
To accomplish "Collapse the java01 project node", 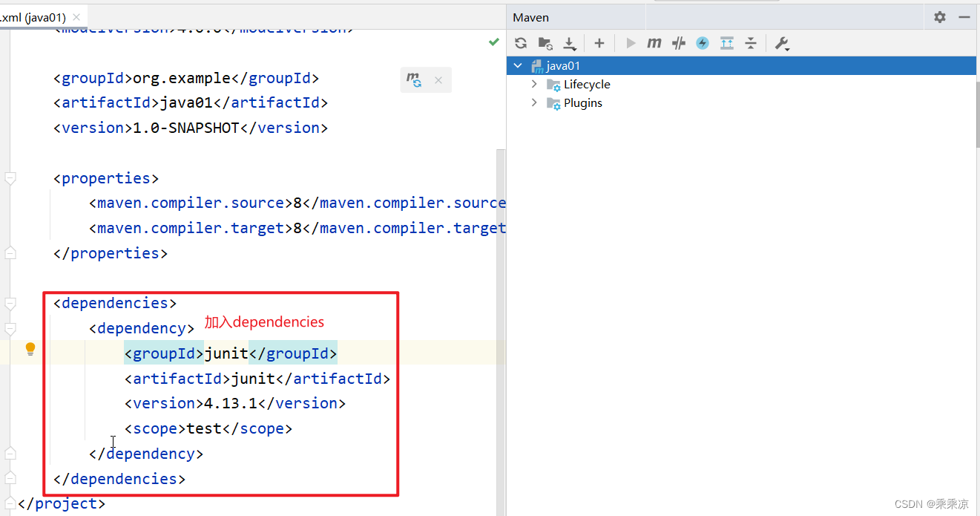I will click(518, 65).
